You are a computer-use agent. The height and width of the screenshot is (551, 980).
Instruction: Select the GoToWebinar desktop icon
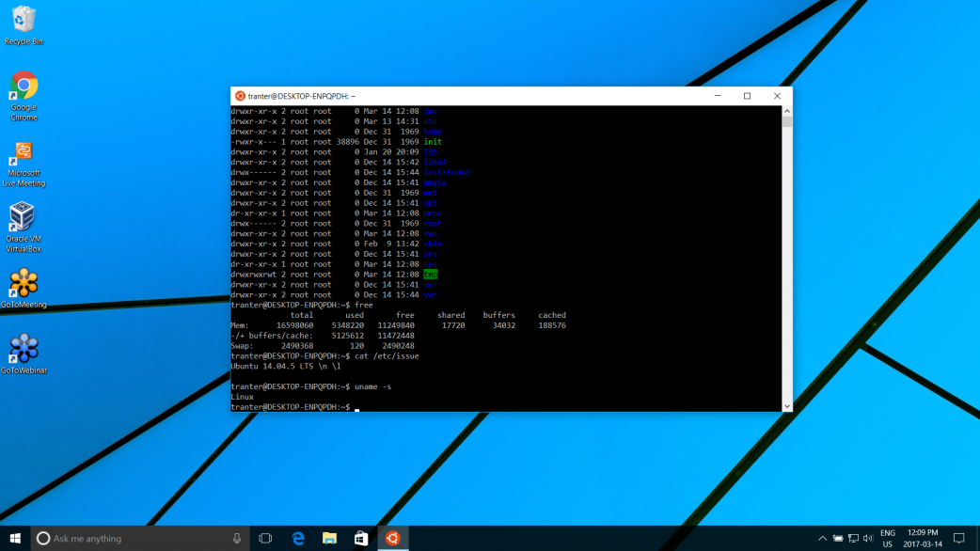tap(24, 351)
